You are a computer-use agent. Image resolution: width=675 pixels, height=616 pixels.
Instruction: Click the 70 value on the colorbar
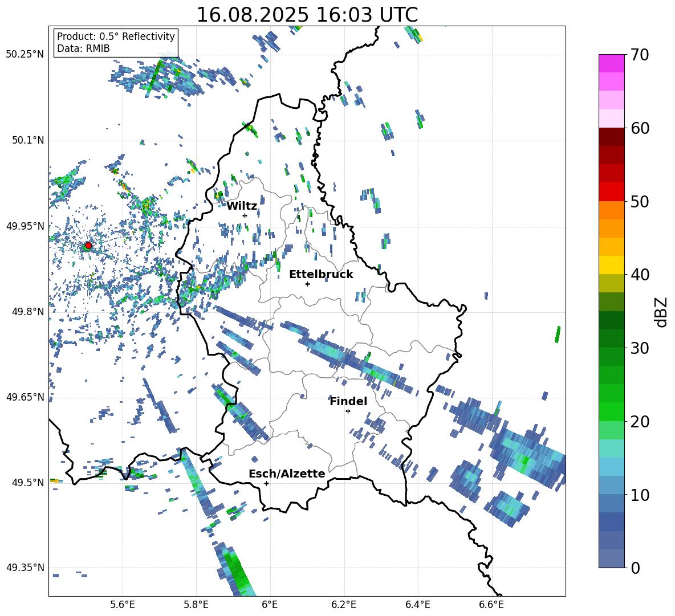coord(640,55)
